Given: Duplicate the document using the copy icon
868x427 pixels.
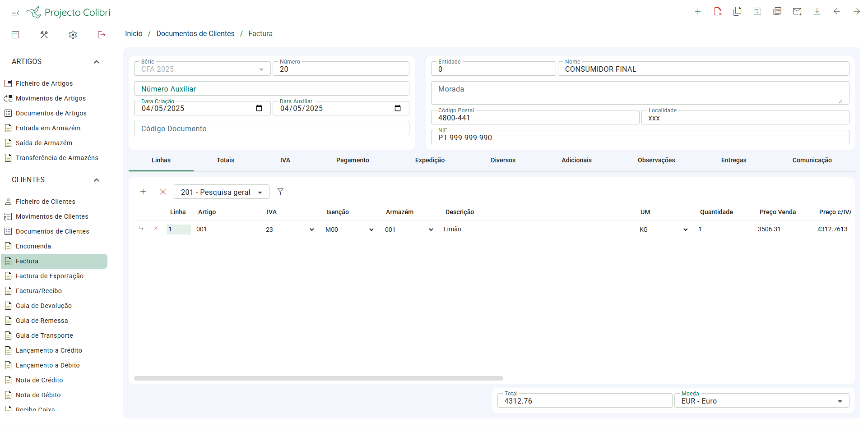Looking at the screenshot, I should [738, 12].
